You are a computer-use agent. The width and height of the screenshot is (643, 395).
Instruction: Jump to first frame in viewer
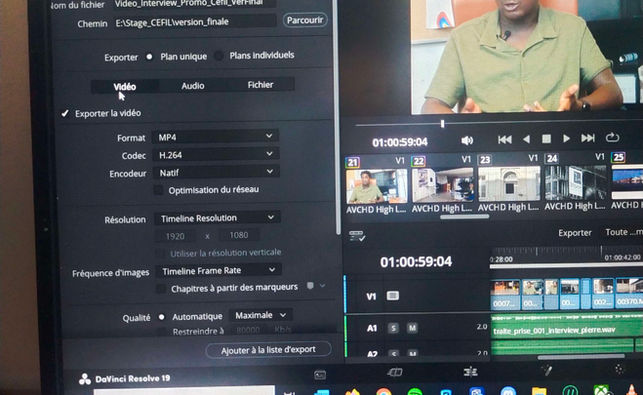505,140
